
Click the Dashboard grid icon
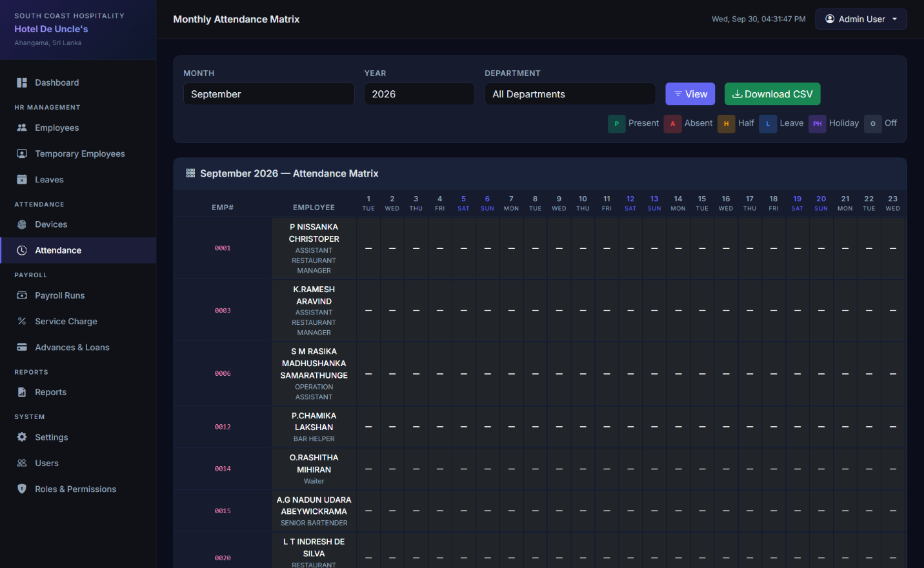click(x=22, y=83)
